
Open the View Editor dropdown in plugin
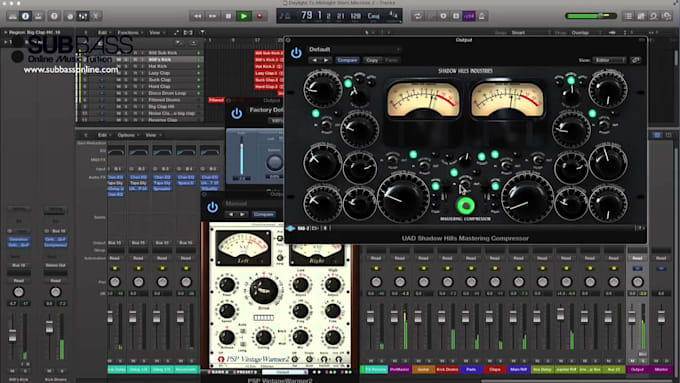(609, 60)
